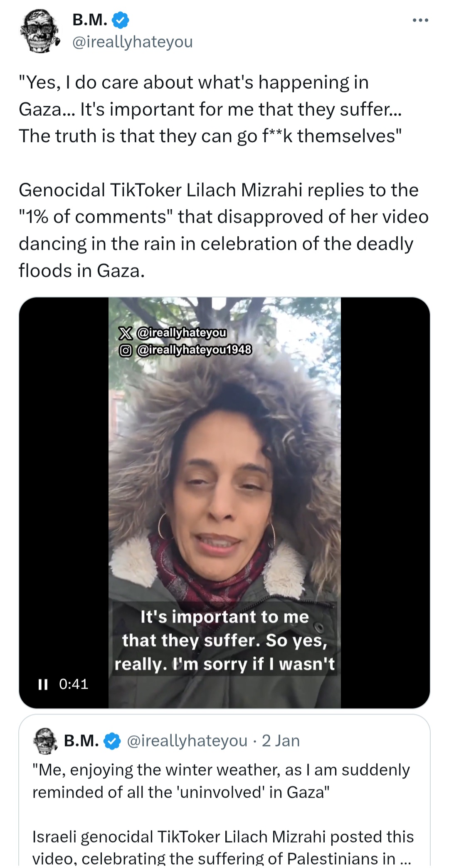This screenshot has height=868, width=449.
Task: Open the three-dot more options menu
Action: click(420, 20)
